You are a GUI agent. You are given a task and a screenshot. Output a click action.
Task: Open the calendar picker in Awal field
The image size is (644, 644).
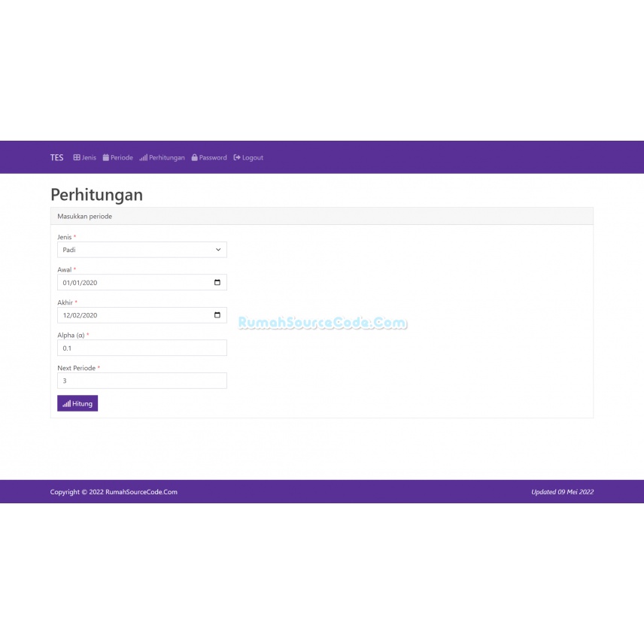tap(217, 283)
